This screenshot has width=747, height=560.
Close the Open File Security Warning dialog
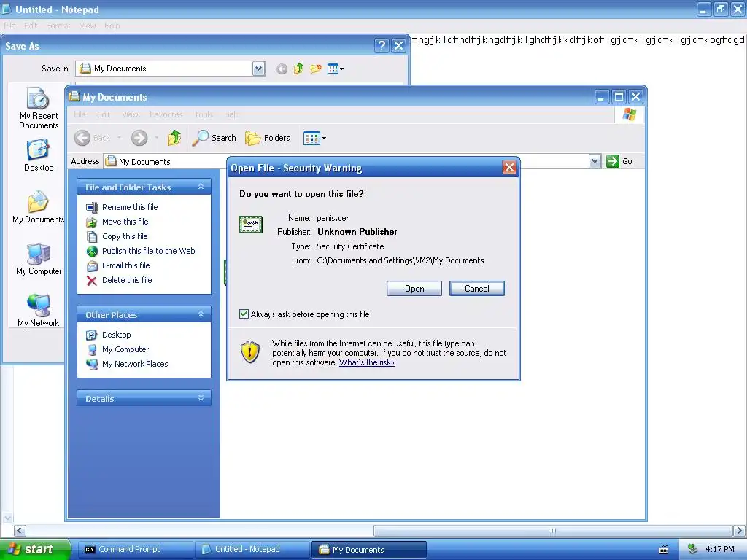pos(509,168)
